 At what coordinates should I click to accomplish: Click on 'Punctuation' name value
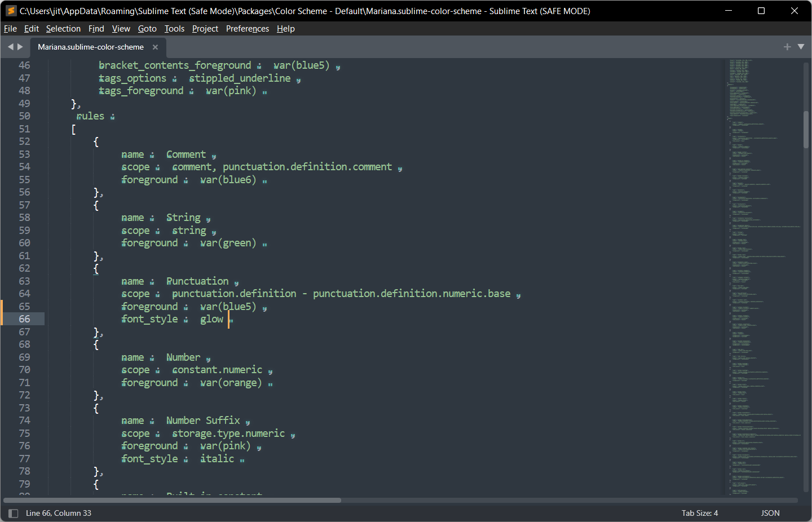[197, 281]
